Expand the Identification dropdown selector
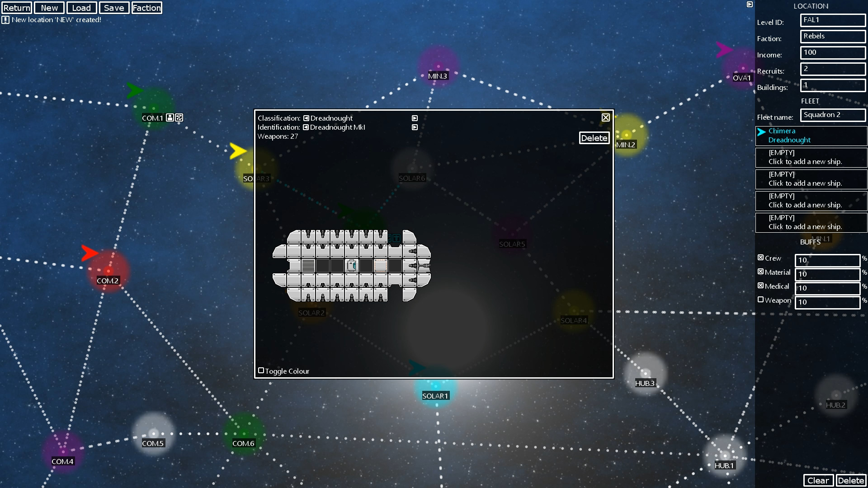The image size is (868, 488). click(415, 127)
